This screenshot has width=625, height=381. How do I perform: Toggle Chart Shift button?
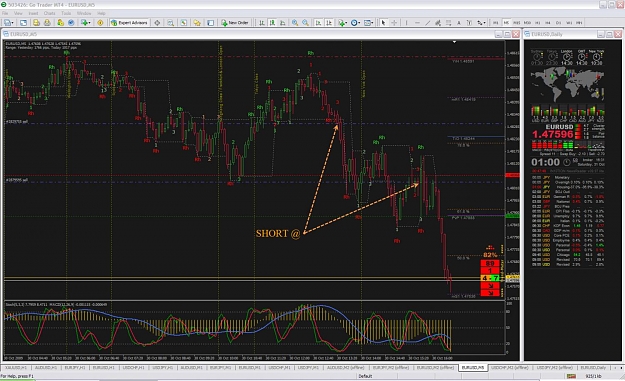click(329, 23)
